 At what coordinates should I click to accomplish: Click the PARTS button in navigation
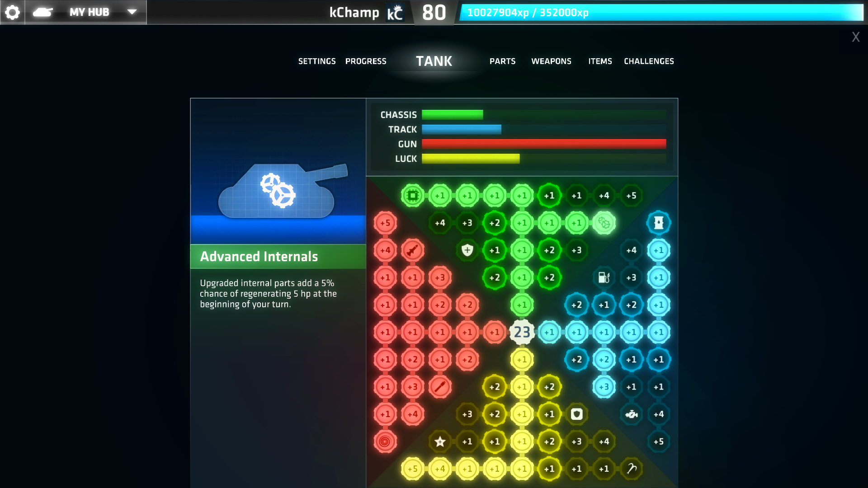tap(503, 61)
